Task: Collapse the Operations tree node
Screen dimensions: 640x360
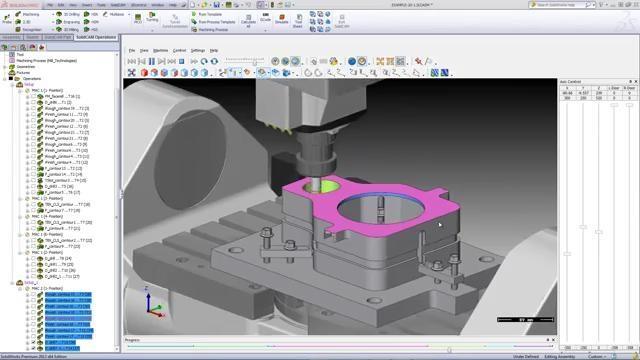Action: [x=5, y=78]
